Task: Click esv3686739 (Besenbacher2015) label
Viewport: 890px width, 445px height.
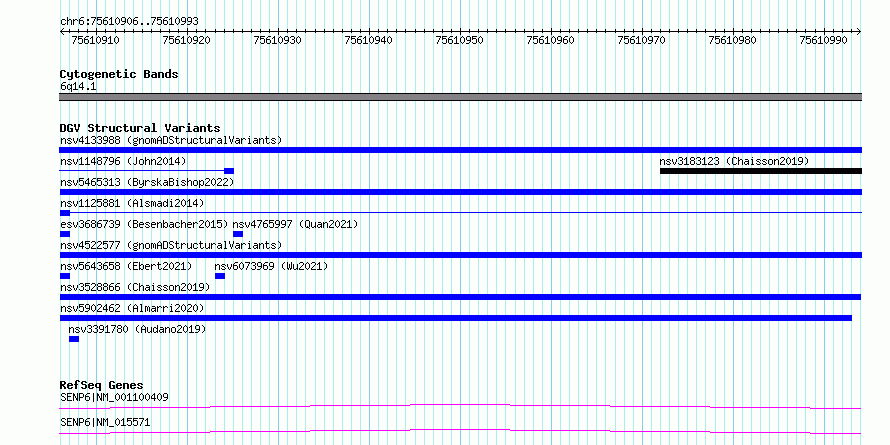Action: tap(144, 224)
